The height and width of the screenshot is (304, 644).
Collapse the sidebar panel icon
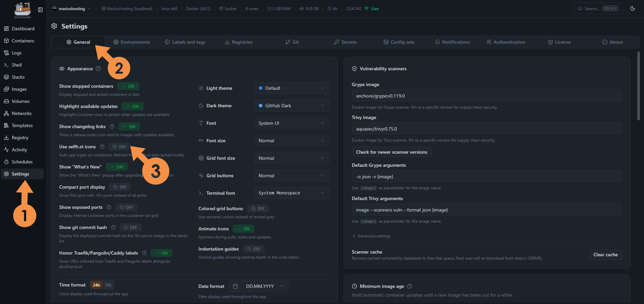[40, 10]
